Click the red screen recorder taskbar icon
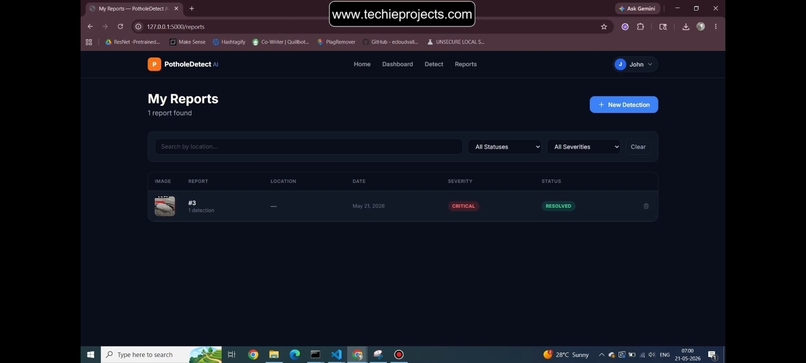 [x=398, y=355]
